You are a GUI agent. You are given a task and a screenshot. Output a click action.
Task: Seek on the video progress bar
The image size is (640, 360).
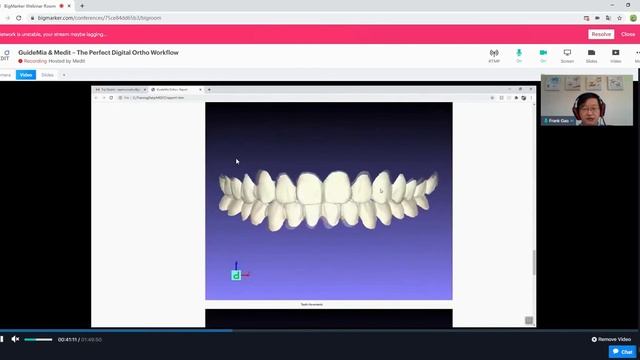[320, 331]
